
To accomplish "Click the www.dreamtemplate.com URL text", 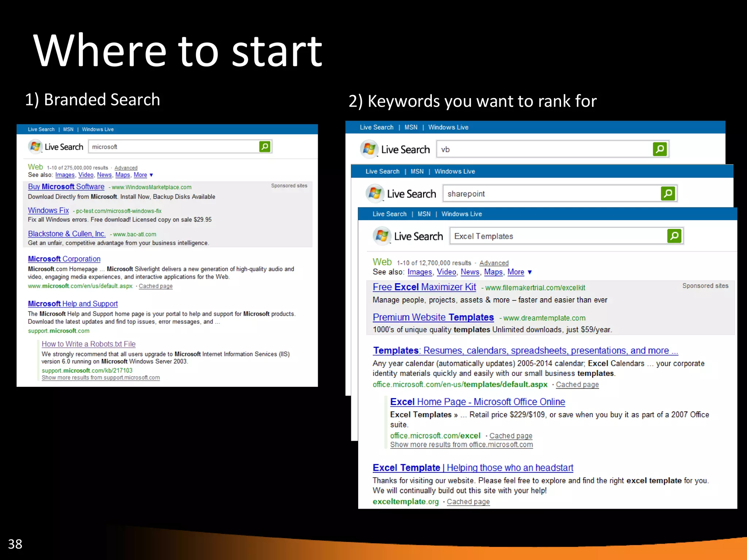I will pos(544,318).
